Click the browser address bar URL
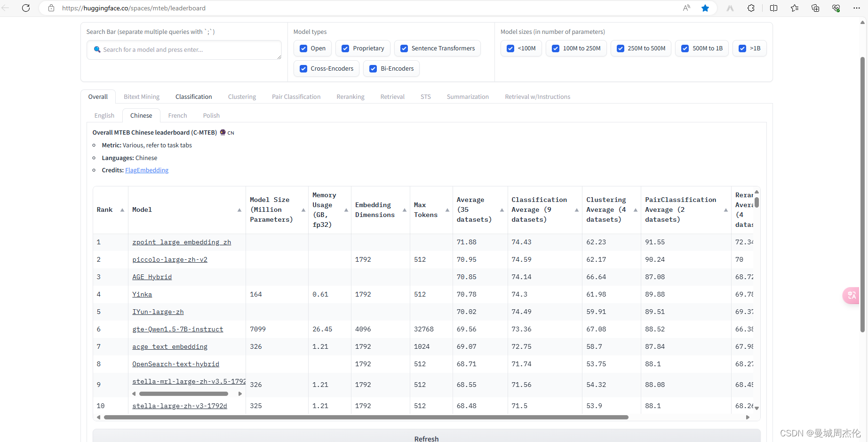 pos(134,8)
